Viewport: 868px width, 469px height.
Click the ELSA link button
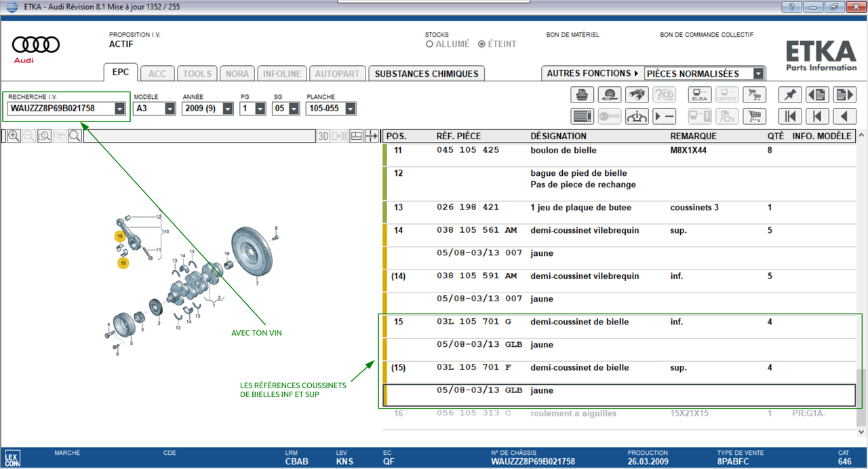[699, 95]
